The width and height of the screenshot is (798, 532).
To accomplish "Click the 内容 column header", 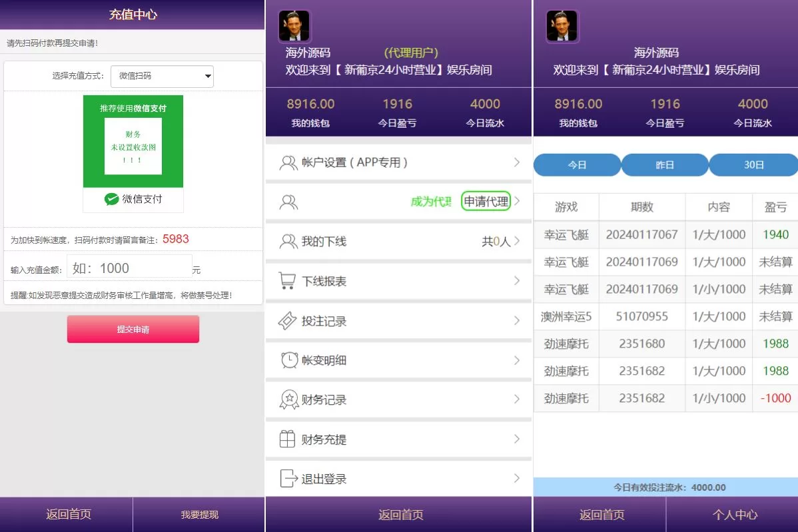I will tap(719, 206).
